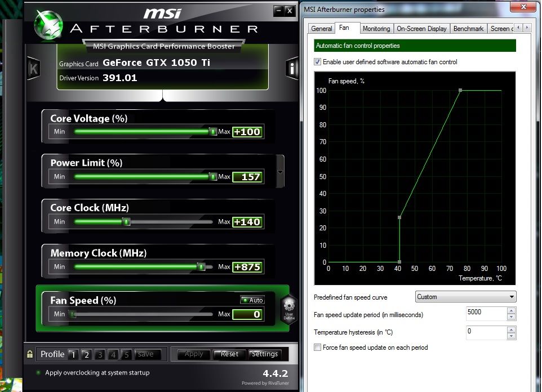Click the temperature hysteresis input field
Viewport: 542px width, 392px height.
486,333
